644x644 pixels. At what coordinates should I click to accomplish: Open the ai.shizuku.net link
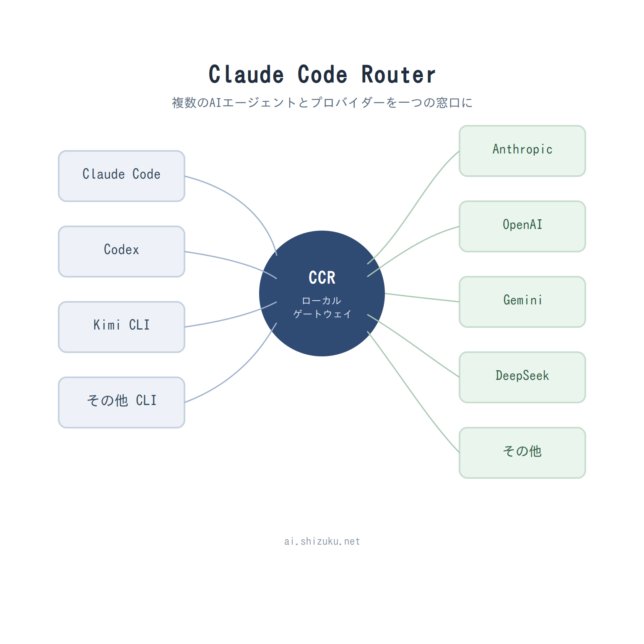322,541
